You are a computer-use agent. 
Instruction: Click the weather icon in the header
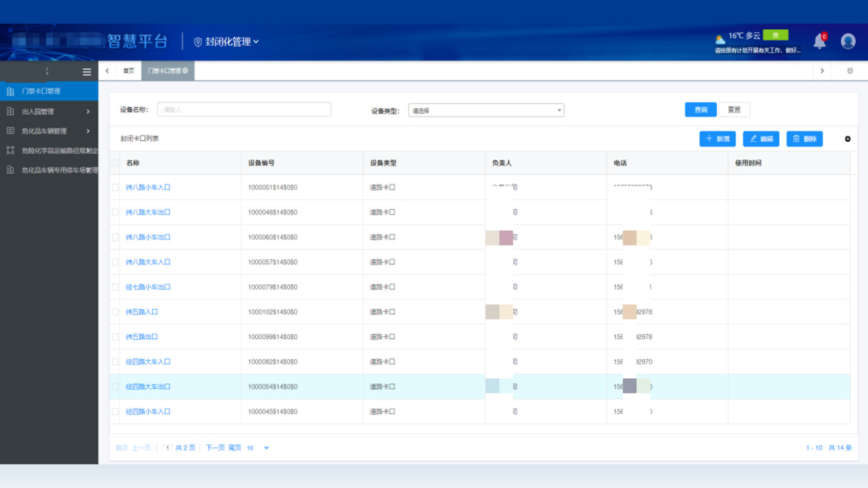click(720, 39)
